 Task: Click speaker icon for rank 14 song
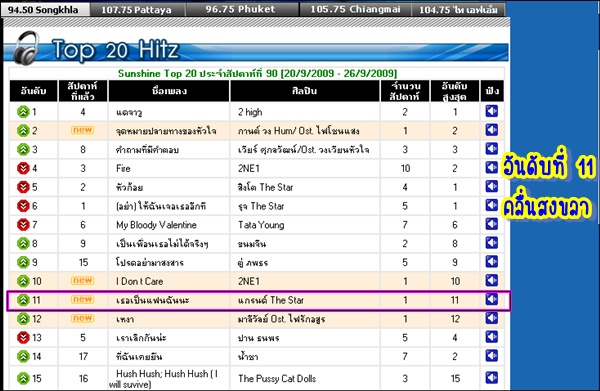coord(492,356)
